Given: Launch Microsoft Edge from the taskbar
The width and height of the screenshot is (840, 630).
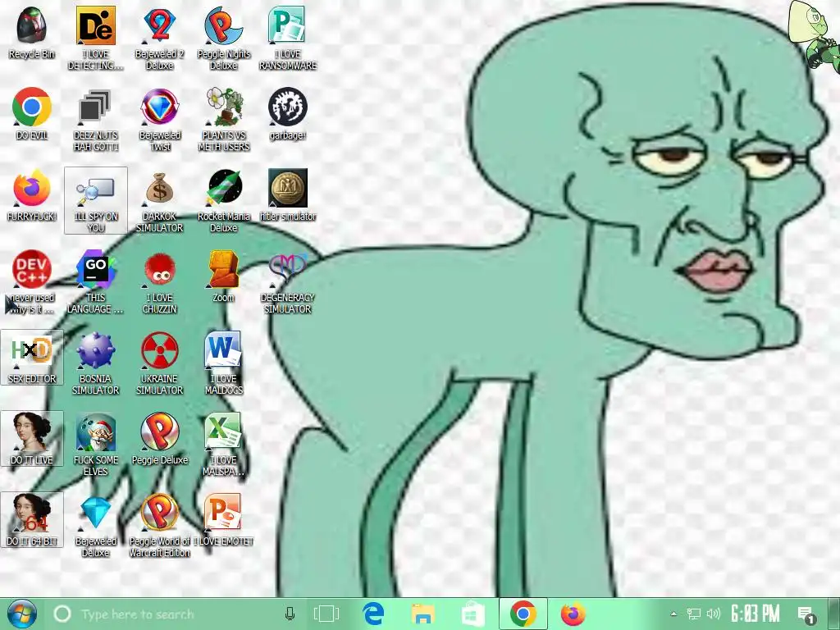Looking at the screenshot, I should point(373,614).
